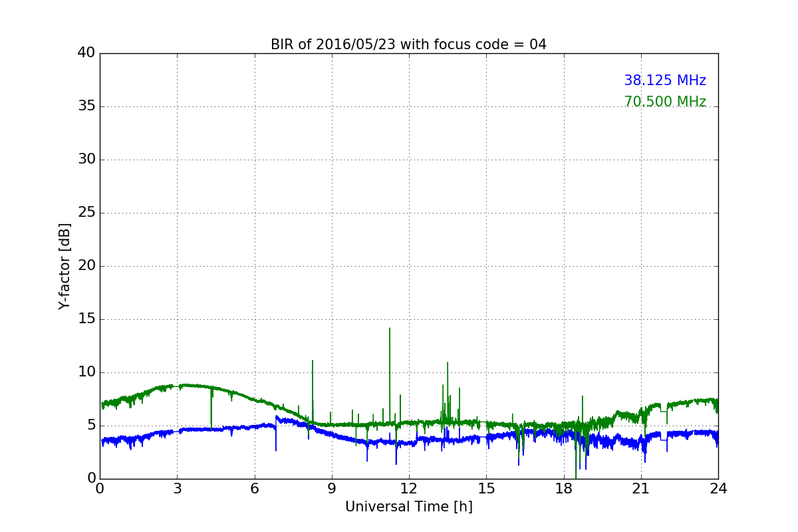Click the y-axis tick label 10

point(86,372)
